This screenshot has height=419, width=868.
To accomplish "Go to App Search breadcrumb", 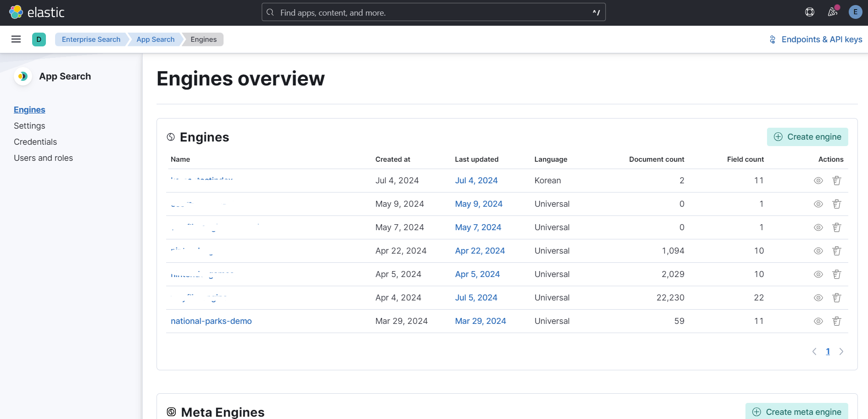I will coord(155,40).
